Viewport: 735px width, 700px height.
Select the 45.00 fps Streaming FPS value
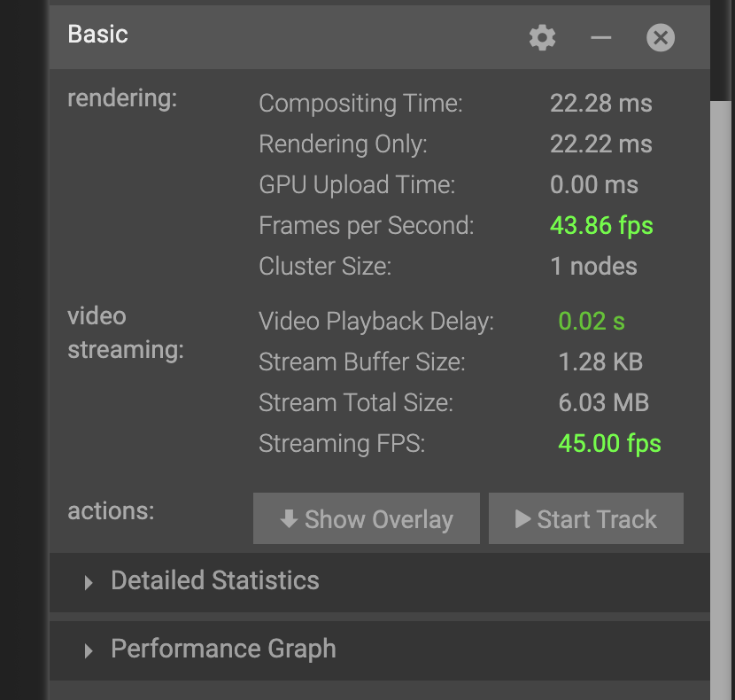(x=609, y=443)
